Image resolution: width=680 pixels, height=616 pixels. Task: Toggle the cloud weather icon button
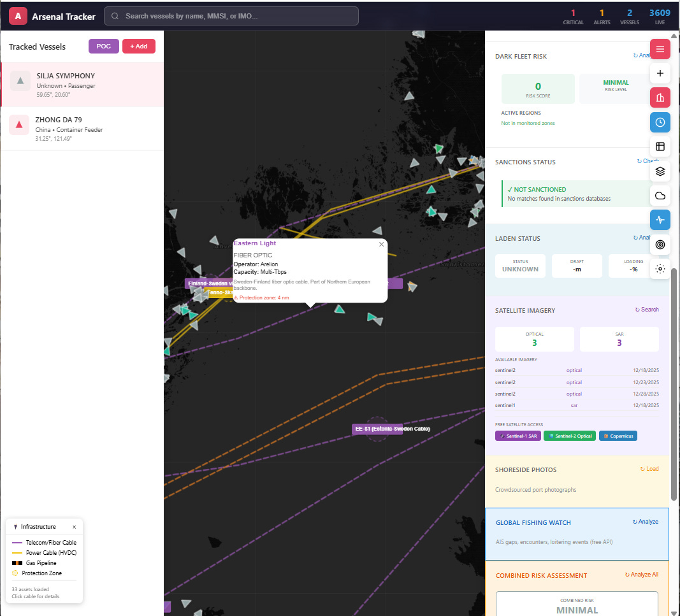(x=660, y=196)
